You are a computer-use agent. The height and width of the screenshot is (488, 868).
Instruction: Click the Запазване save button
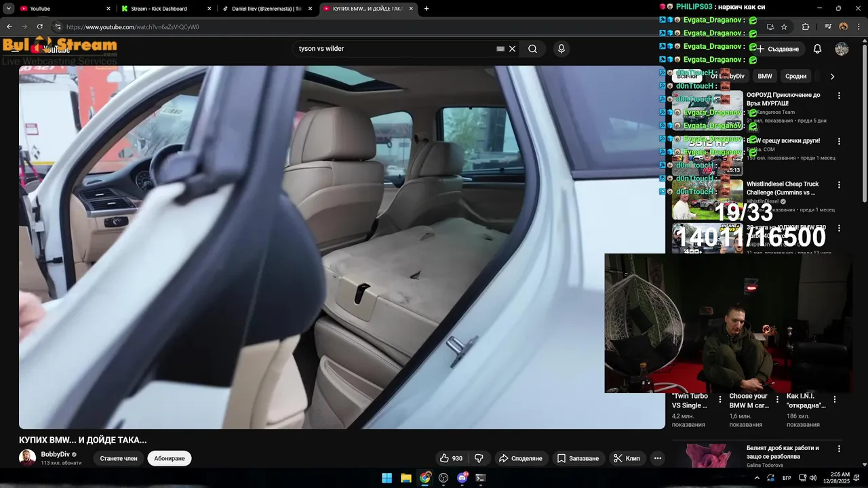coord(578,458)
